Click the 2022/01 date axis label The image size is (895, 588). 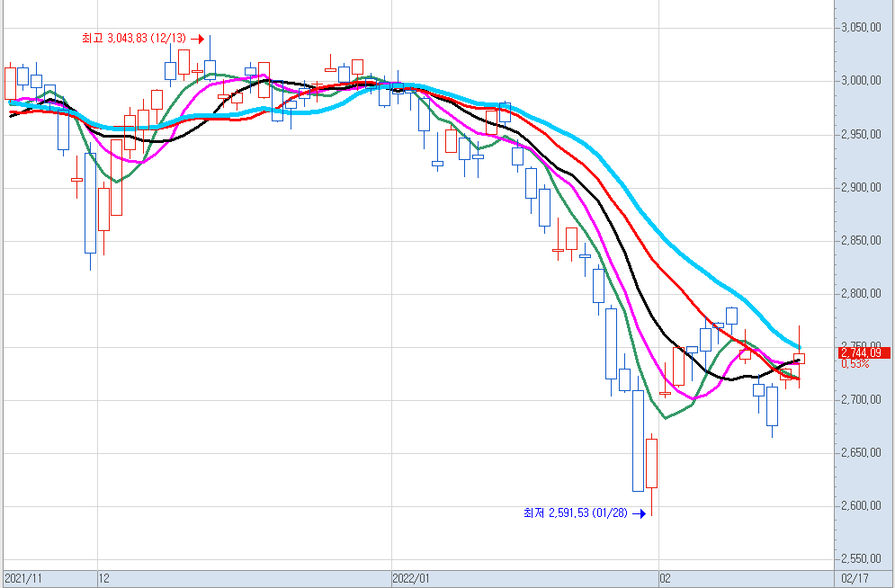411,579
